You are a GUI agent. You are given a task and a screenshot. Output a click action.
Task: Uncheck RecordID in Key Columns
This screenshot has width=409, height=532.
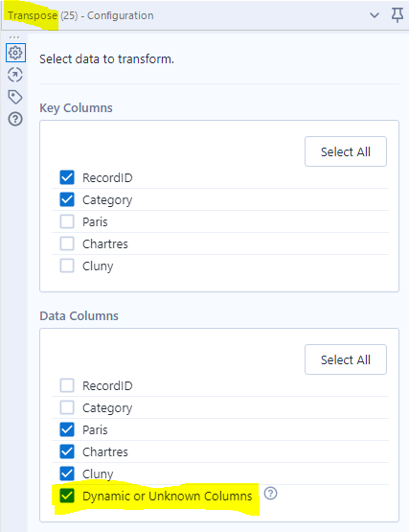(67, 177)
